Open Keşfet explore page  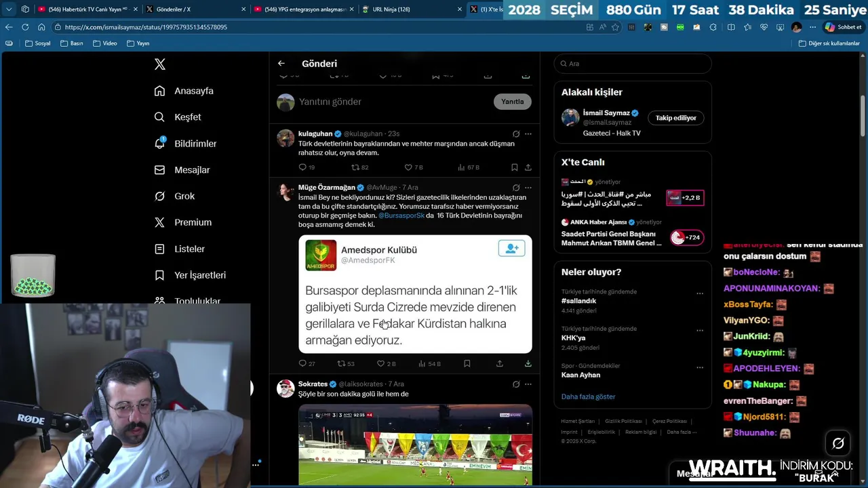click(178, 117)
